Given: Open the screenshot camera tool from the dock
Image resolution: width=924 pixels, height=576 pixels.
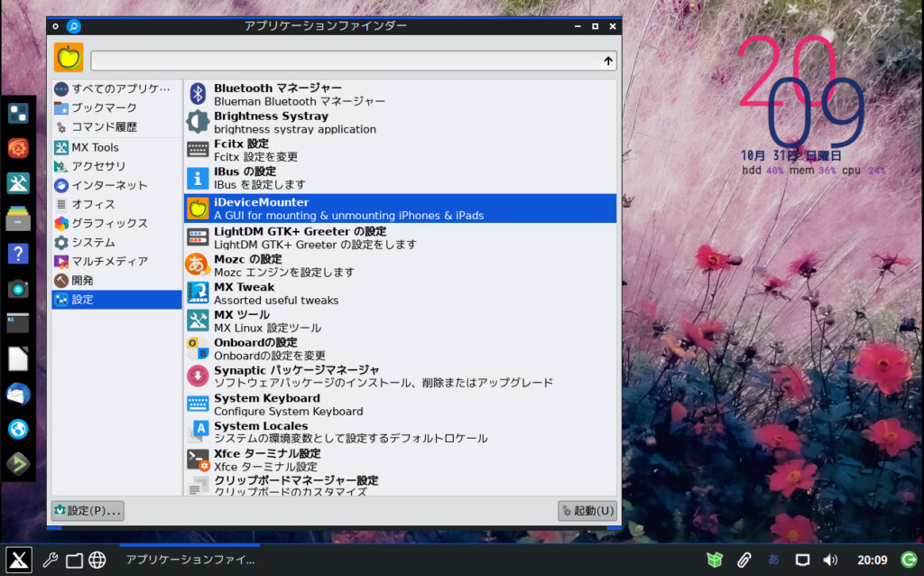Looking at the screenshot, I should 17,290.
